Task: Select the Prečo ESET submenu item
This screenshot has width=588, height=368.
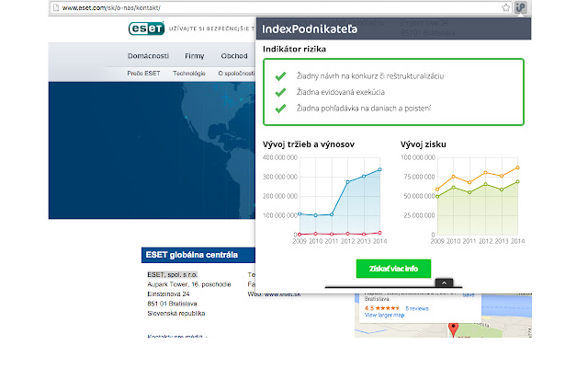Action: pyautogui.click(x=143, y=74)
